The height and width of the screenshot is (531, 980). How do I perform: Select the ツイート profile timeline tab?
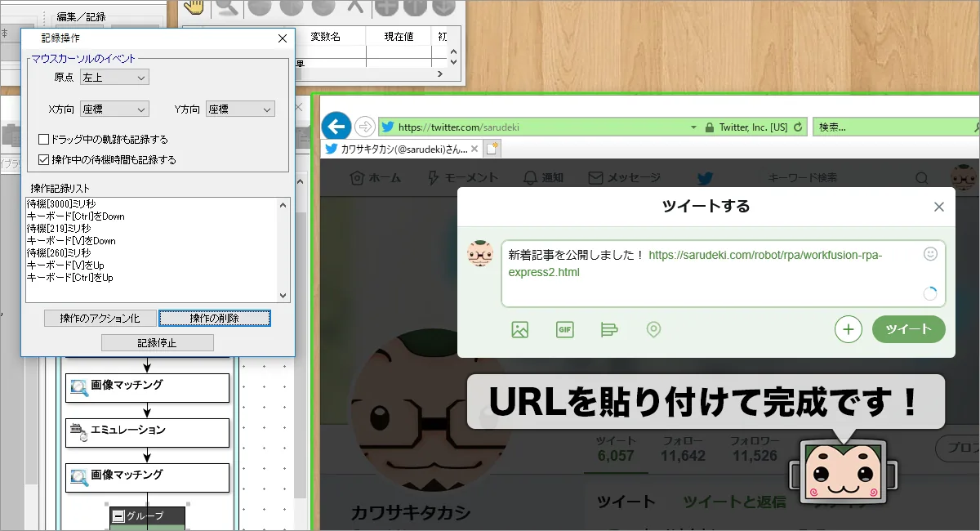[626, 502]
